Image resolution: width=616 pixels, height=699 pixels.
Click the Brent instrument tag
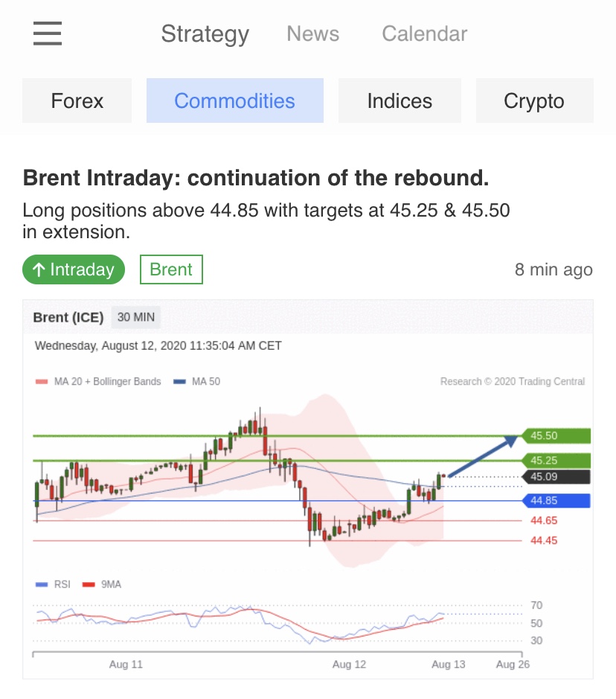point(171,269)
